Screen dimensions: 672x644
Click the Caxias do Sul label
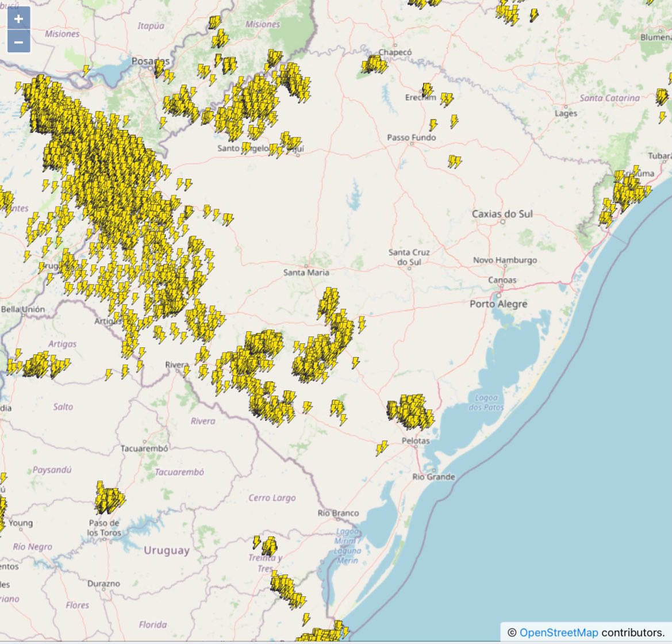[502, 213]
